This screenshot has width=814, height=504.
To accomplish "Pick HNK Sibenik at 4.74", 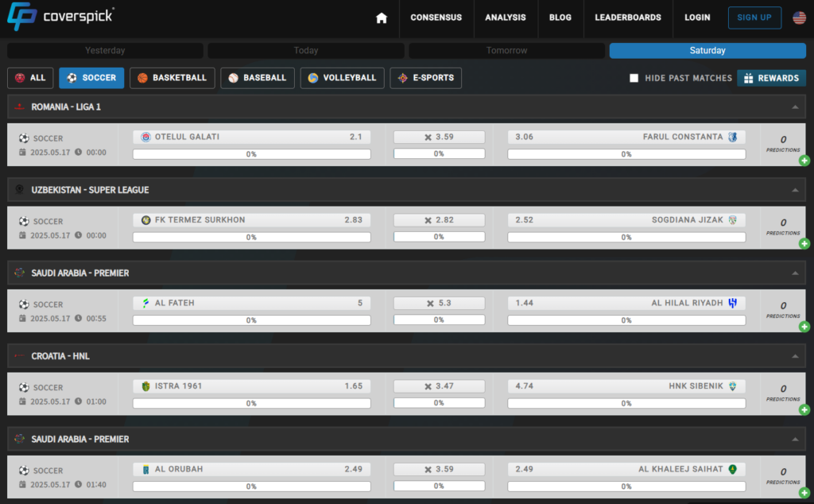I will pos(626,386).
